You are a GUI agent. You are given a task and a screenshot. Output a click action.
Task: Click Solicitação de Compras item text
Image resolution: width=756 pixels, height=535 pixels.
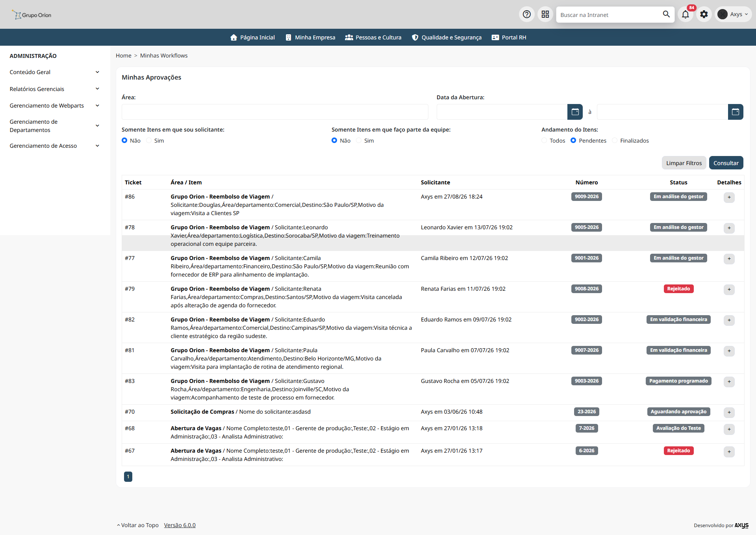(202, 412)
